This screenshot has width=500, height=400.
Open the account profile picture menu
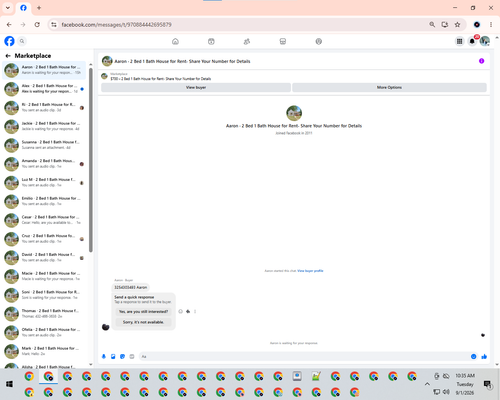pyautogui.click(x=485, y=41)
